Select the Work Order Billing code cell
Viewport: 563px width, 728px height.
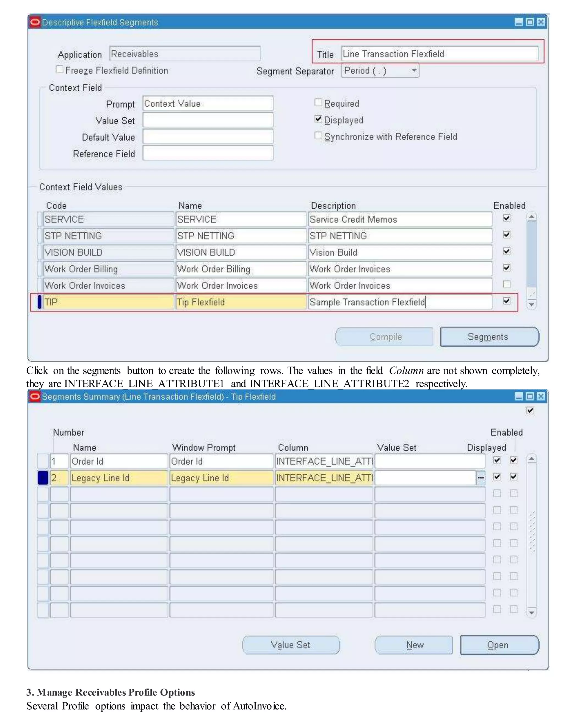tap(109, 269)
